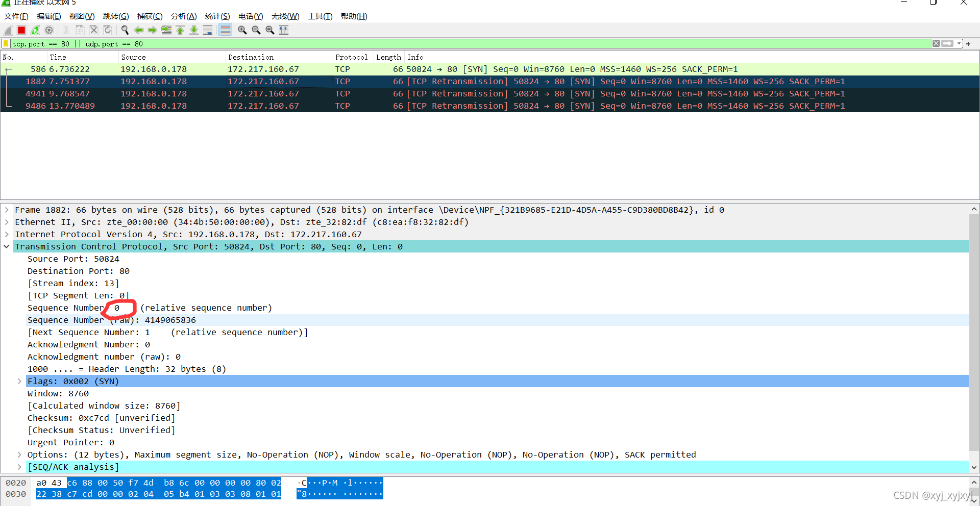Collapse Transmission Control Protocol node
This screenshot has width=980, height=506.
tap(7, 247)
